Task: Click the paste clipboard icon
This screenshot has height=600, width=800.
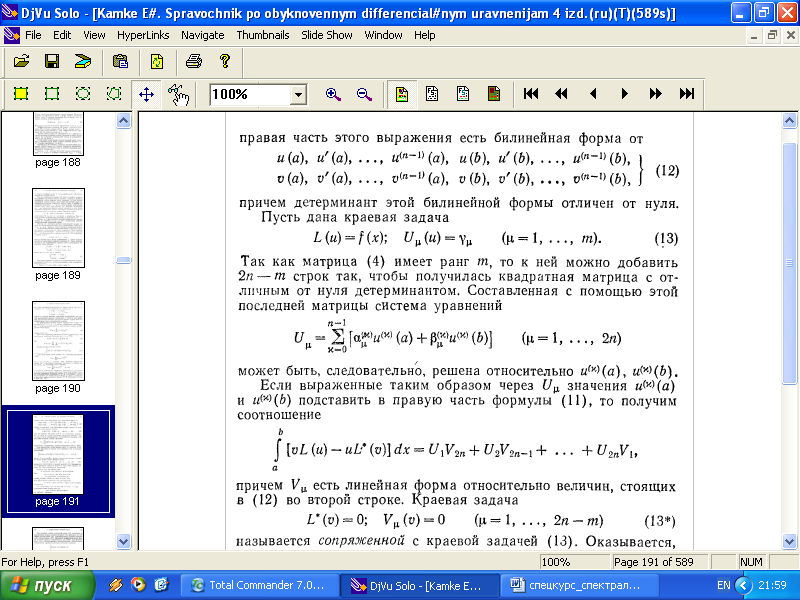Action: click(x=120, y=62)
